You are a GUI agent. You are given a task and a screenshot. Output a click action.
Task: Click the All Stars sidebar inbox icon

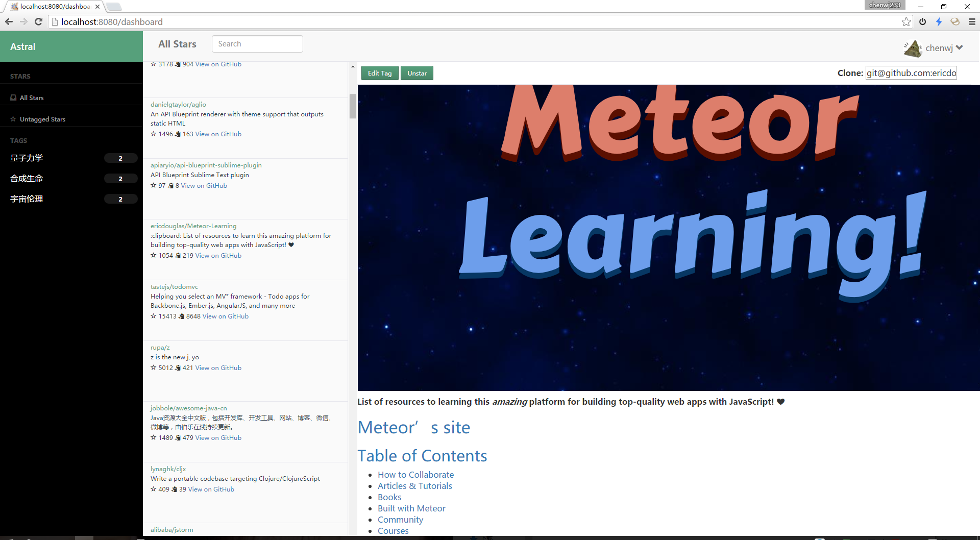(13, 97)
